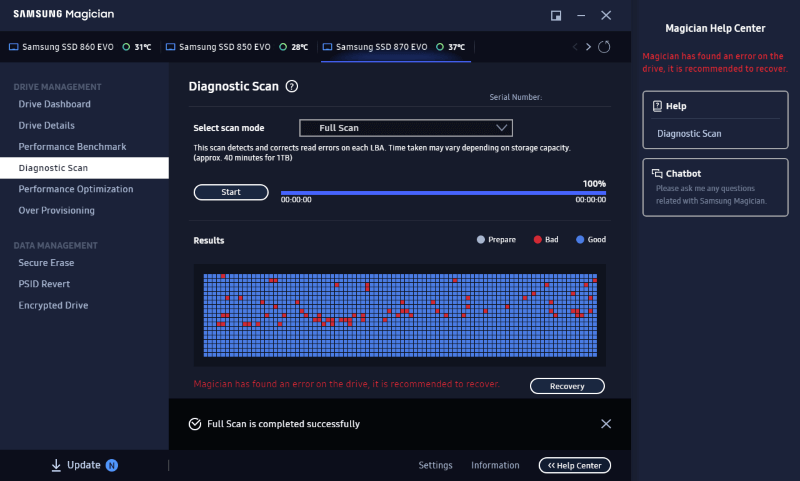This screenshot has width=800, height=481.
Task: Click the Serial Number label
Action: point(515,97)
